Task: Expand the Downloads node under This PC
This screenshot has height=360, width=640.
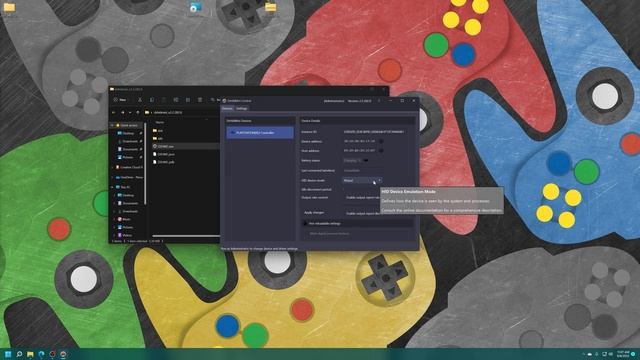Action: click(x=115, y=211)
